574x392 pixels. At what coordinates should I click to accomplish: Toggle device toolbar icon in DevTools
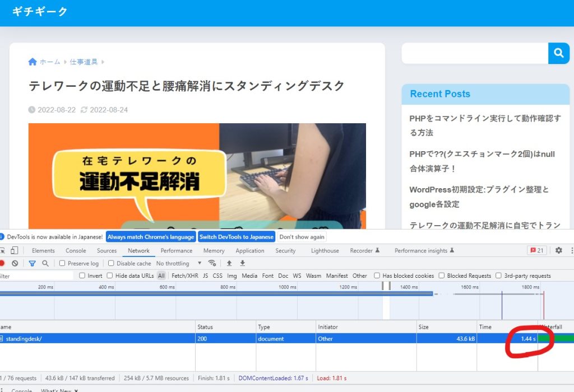[15, 250]
